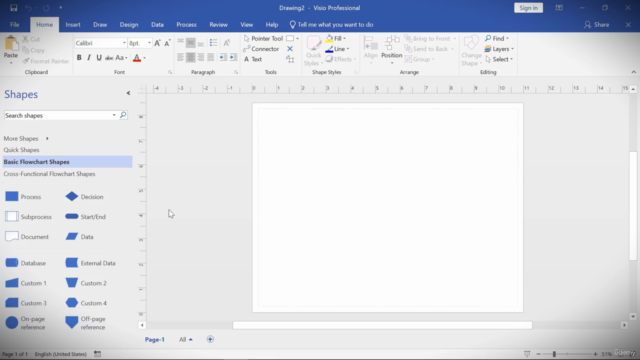Toggle Underline formatting

[x=99, y=58]
